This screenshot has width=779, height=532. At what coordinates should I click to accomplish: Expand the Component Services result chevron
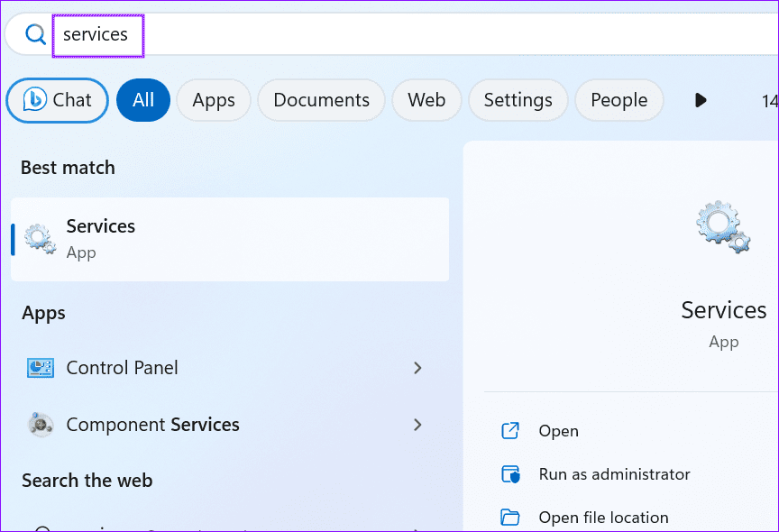[x=417, y=424]
